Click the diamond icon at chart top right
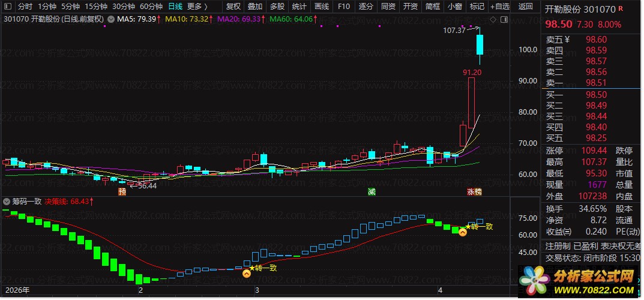 493,19
